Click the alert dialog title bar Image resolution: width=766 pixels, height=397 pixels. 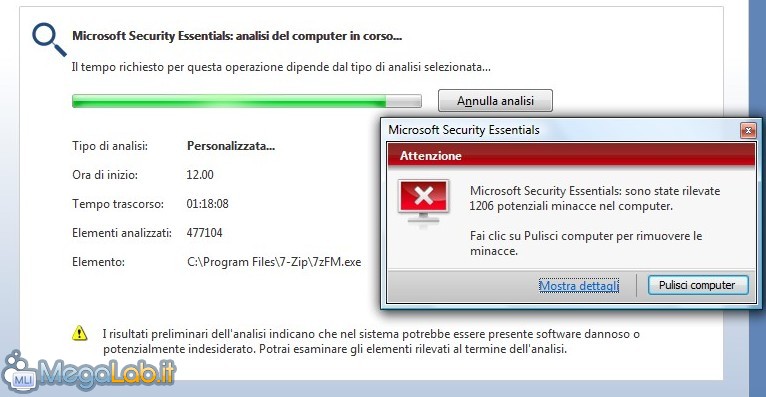point(562,130)
